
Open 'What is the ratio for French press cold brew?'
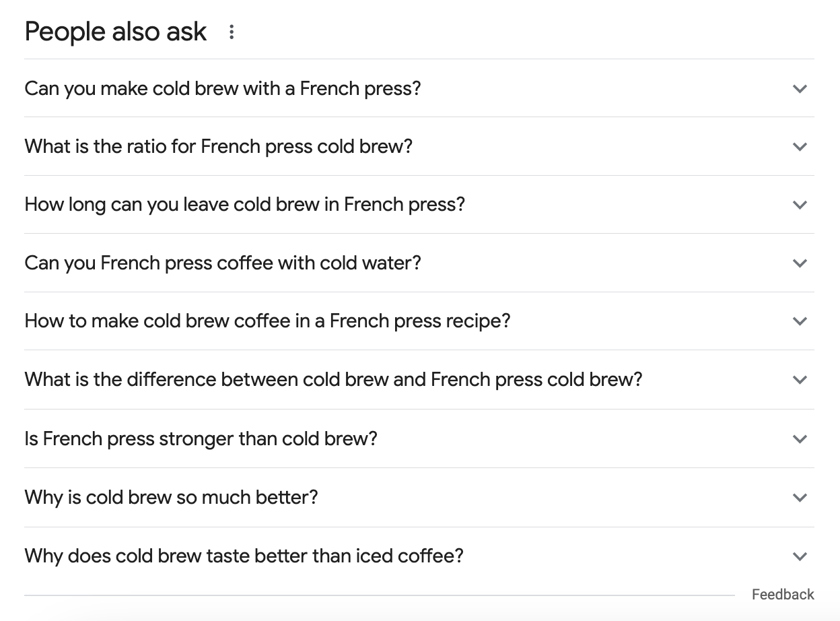(x=218, y=147)
